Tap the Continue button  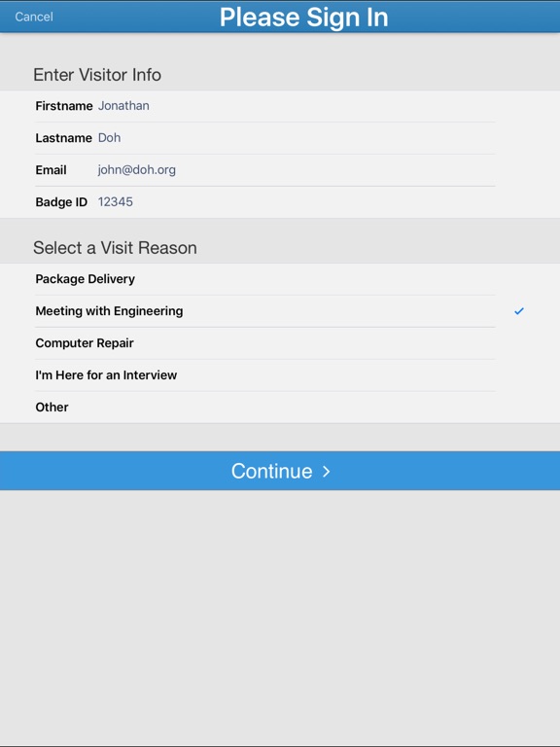280,471
